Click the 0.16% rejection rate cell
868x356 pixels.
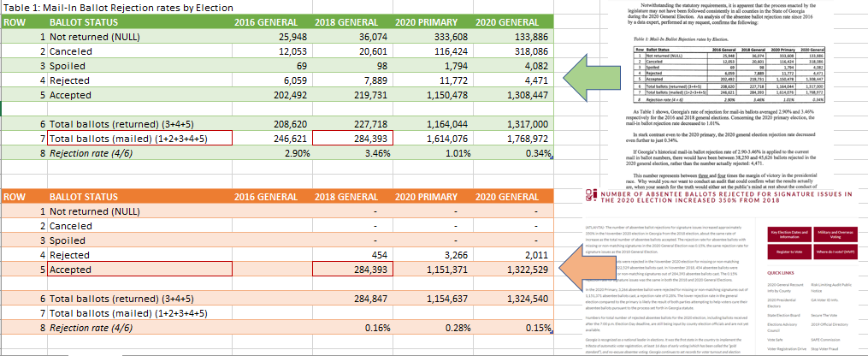click(x=353, y=328)
